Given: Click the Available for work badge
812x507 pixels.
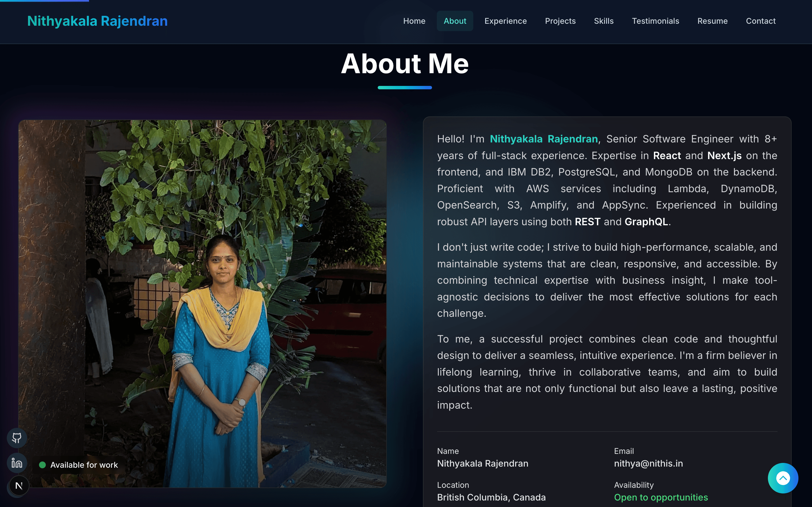Looking at the screenshot, I should click(79, 465).
